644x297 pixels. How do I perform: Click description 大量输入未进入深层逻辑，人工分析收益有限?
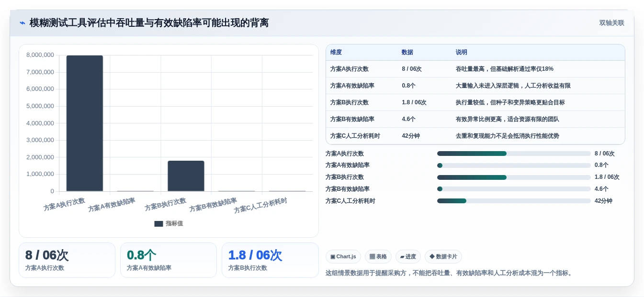click(x=513, y=86)
